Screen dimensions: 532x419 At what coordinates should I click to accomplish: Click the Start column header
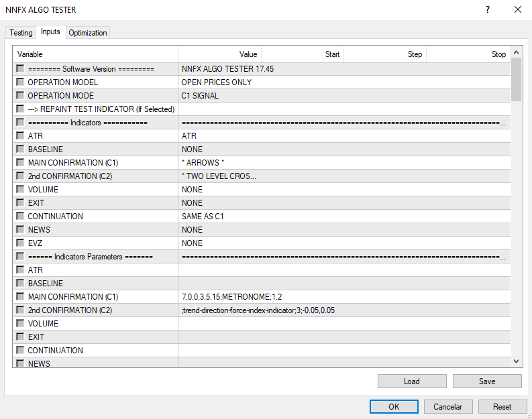303,54
